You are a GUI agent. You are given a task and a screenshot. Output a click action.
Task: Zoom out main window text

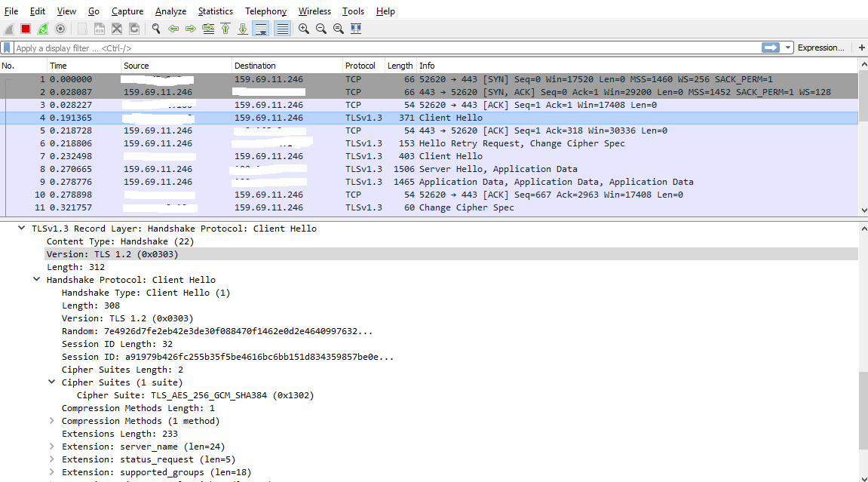(x=321, y=29)
